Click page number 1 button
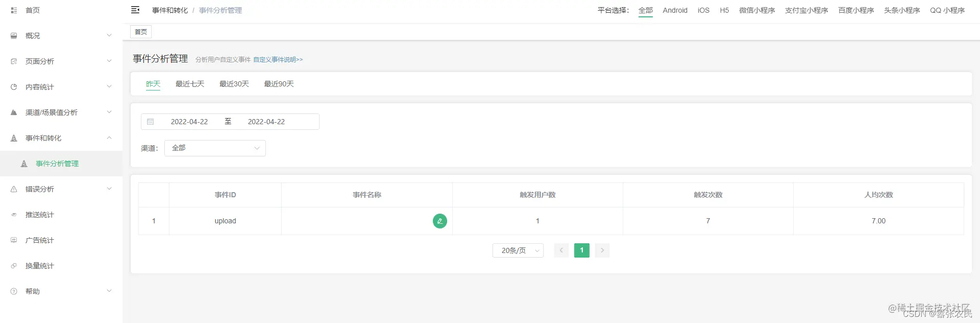The image size is (980, 323). (582, 250)
